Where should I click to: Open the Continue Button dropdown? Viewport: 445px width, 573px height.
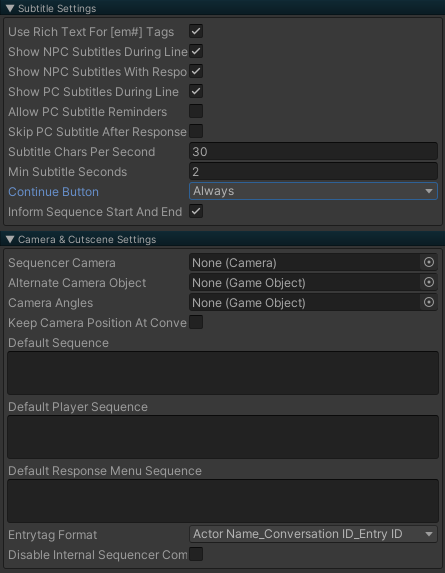313,191
